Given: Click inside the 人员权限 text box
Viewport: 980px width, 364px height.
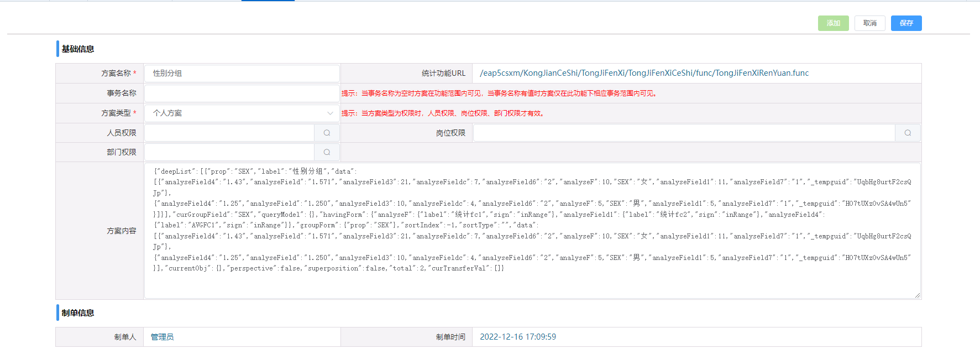Looking at the screenshot, I should (229, 133).
